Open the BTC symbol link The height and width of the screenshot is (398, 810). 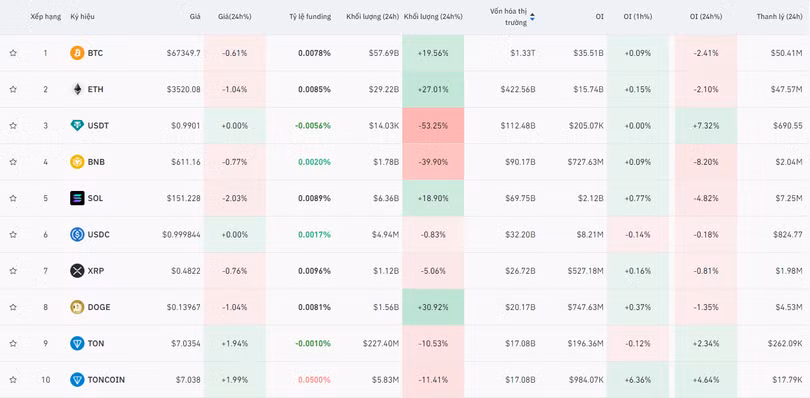(95, 53)
